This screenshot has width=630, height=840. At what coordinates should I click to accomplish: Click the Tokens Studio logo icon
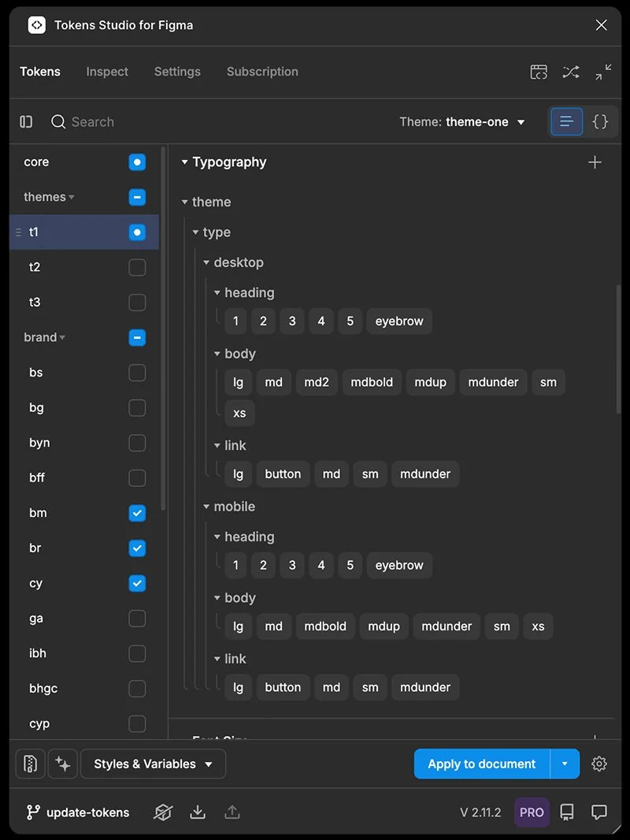tap(36, 25)
